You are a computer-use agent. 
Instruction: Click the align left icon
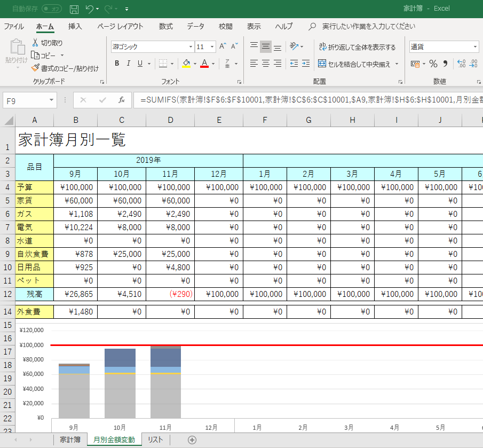pyautogui.click(x=254, y=64)
